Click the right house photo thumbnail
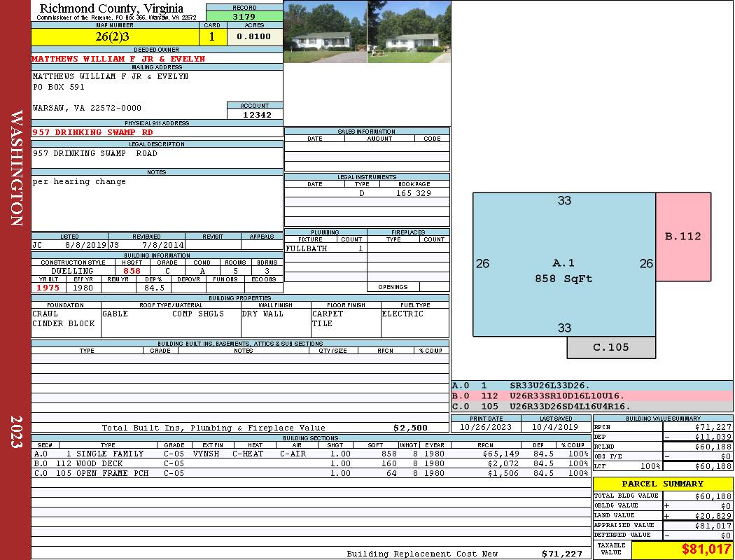This screenshot has height=560, width=735. (408, 32)
